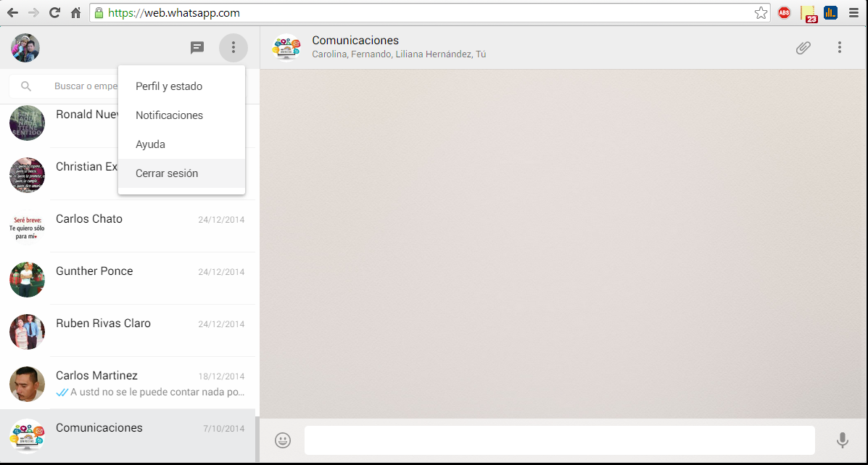Click the microphone voice message icon
The width and height of the screenshot is (868, 465).
tap(842, 440)
